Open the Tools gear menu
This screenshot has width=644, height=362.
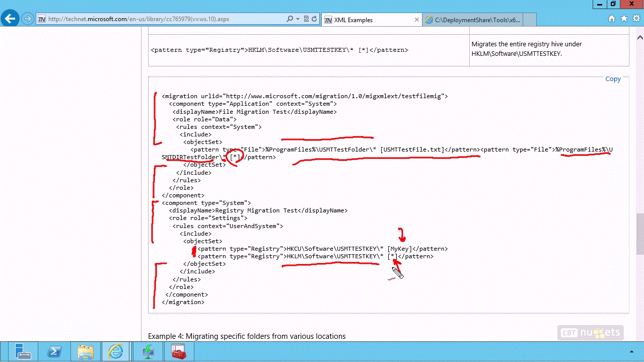(x=635, y=18)
